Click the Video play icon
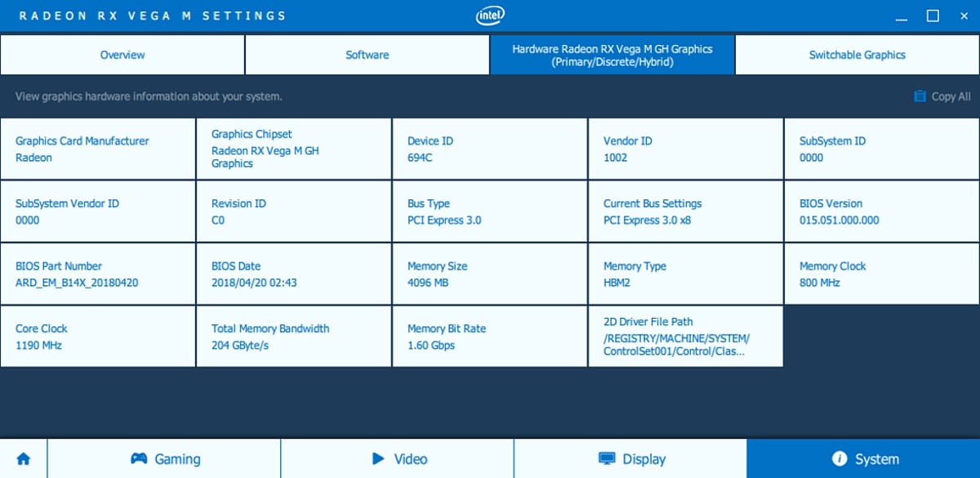Screen dimensions: 980x478 pos(378,458)
